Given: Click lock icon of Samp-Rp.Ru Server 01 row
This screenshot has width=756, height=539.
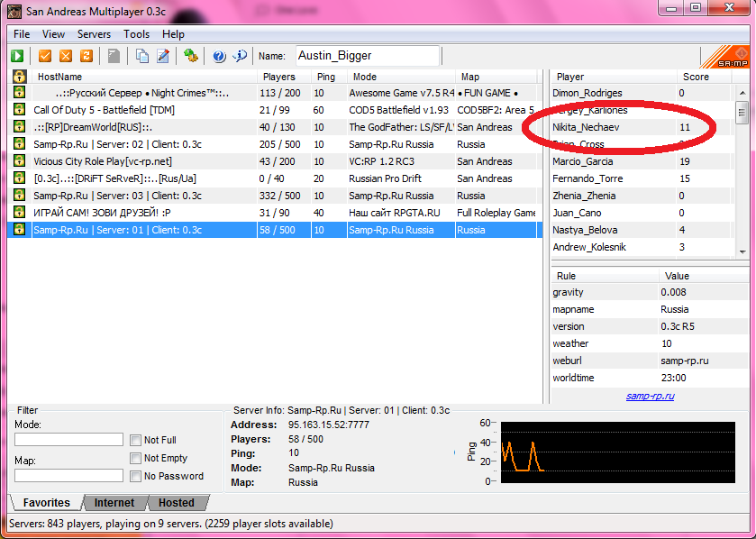Looking at the screenshot, I should [19, 230].
